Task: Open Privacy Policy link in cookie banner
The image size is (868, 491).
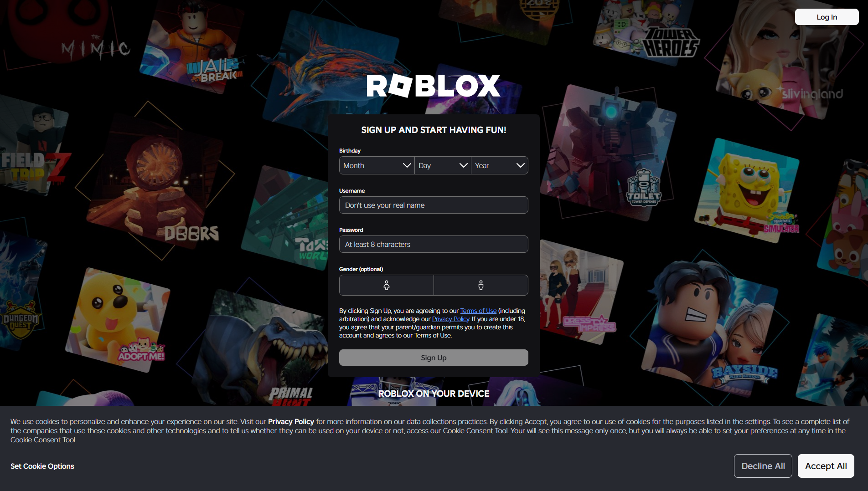Action: coord(291,421)
